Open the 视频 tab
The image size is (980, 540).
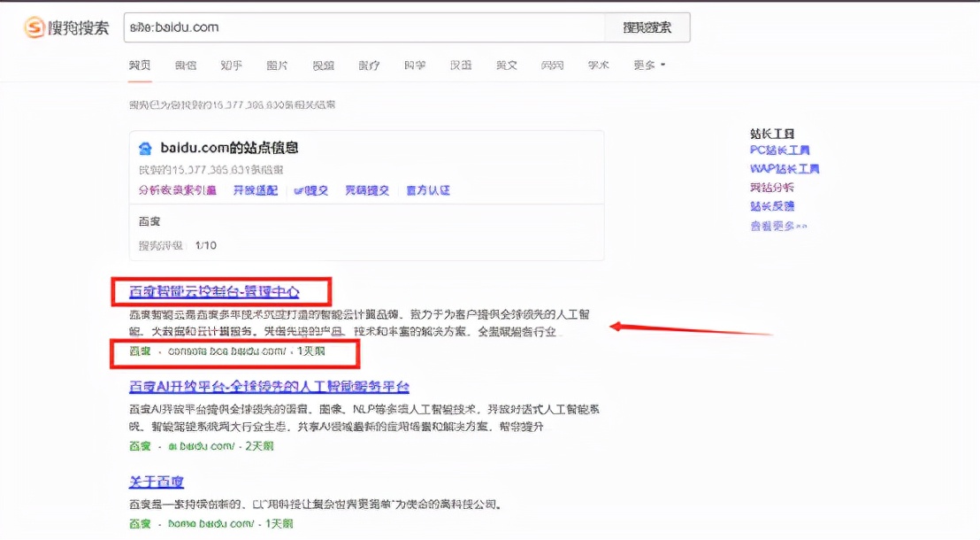pyautogui.click(x=323, y=66)
